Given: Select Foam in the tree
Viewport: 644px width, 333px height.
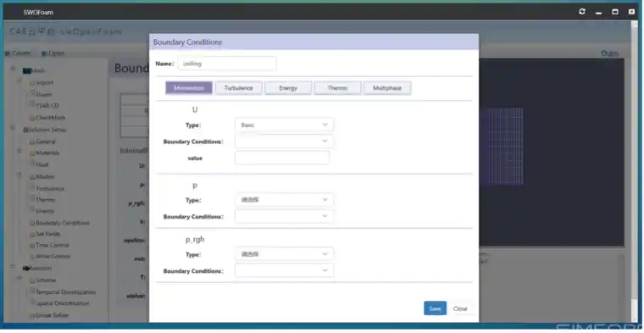Looking at the screenshot, I should [44, 94].
